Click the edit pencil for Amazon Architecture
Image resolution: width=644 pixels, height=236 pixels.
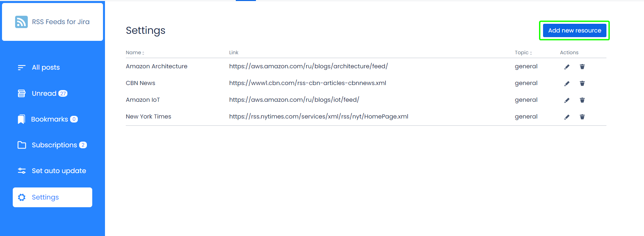567,67
